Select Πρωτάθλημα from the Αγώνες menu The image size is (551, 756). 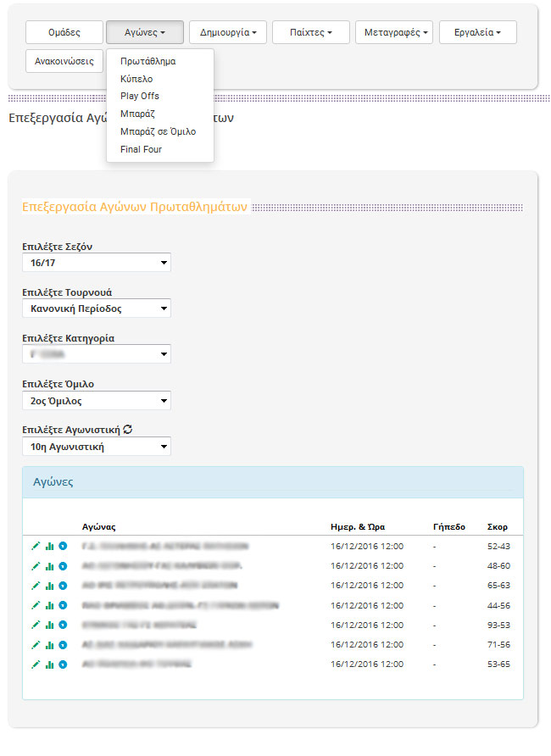pyautogui.click(x=148, y=61)
